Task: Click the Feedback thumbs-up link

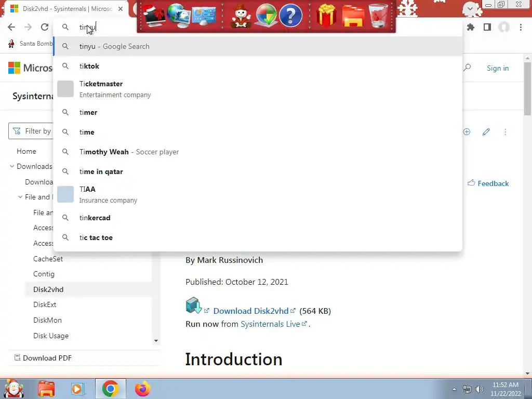Action: click(x=488, y=183)
